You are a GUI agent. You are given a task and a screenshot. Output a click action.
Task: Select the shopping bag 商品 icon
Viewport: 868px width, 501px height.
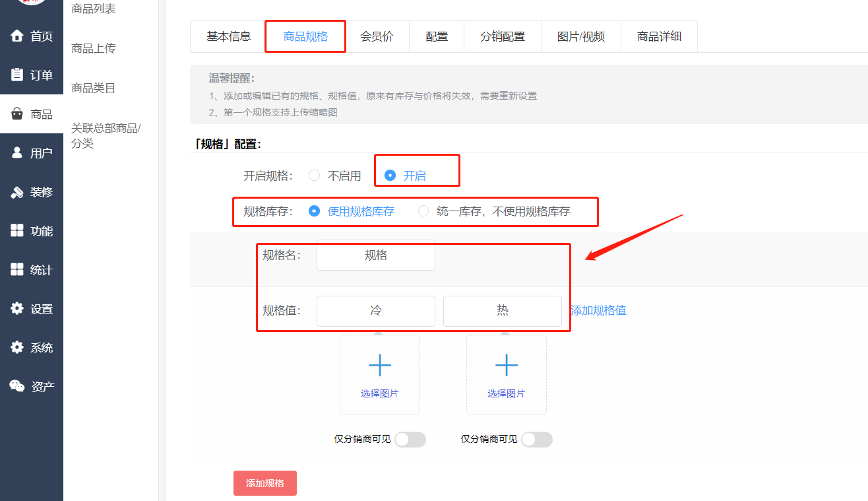pos(17,114)
